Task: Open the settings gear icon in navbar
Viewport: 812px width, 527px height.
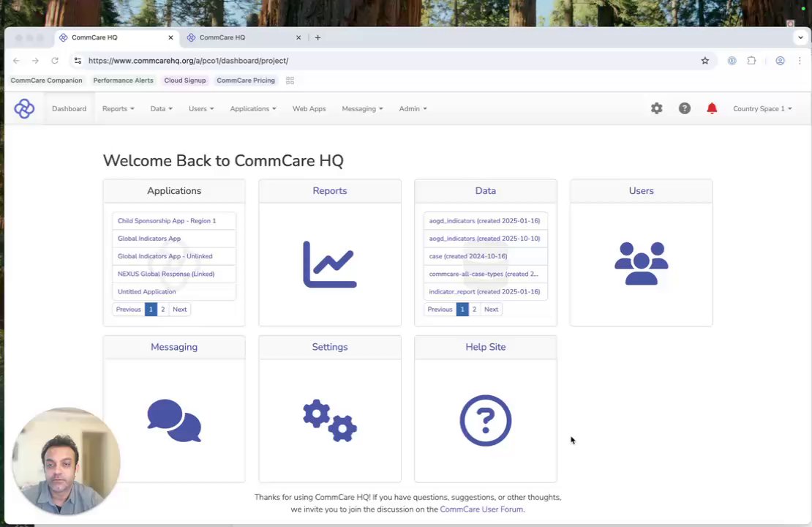Action: click(x=657, y=108)
